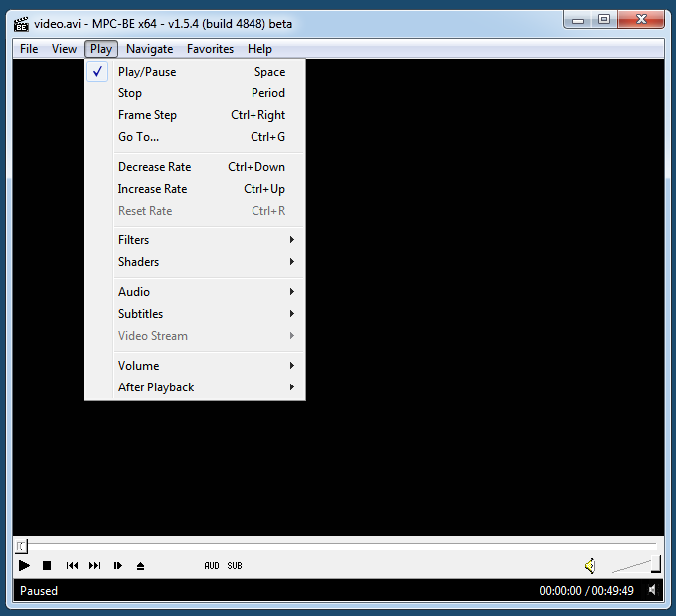The image size is (676, 616).
Task: Expand the Audio submenu
Action: 195,292
